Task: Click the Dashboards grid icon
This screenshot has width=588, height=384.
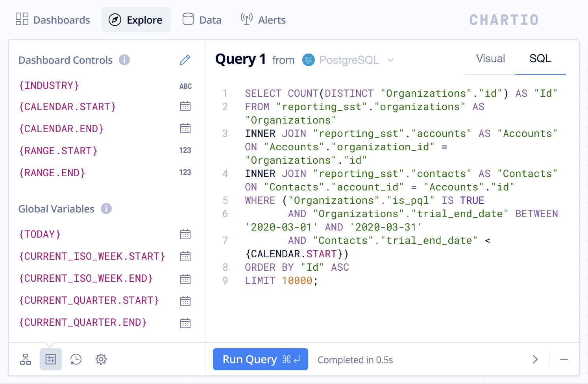Action: coord(22,19)
